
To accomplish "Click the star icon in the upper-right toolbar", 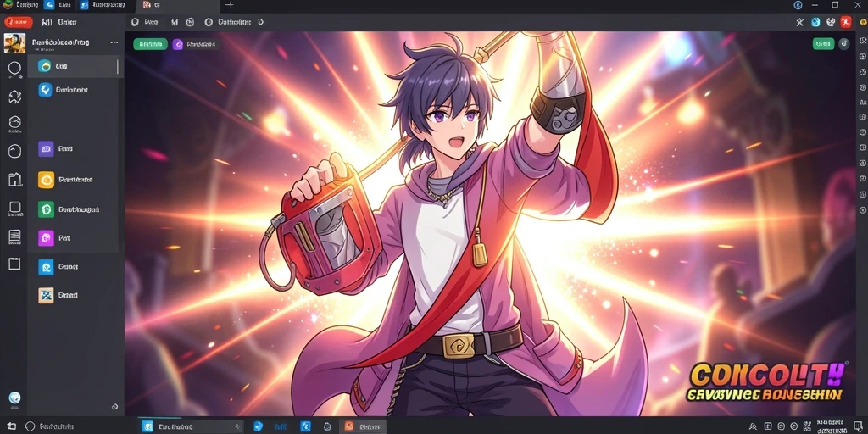I will pyautogui.click(x=800, y=22).
